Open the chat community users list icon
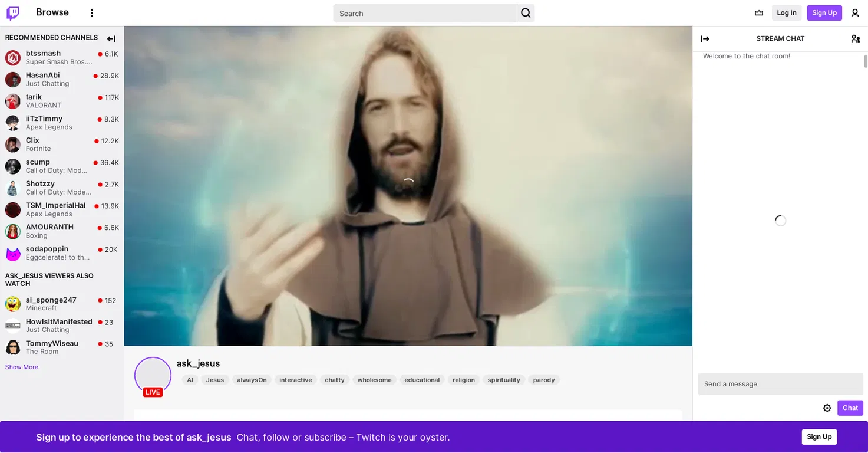The image size is (868, 453). coord(856,39)
